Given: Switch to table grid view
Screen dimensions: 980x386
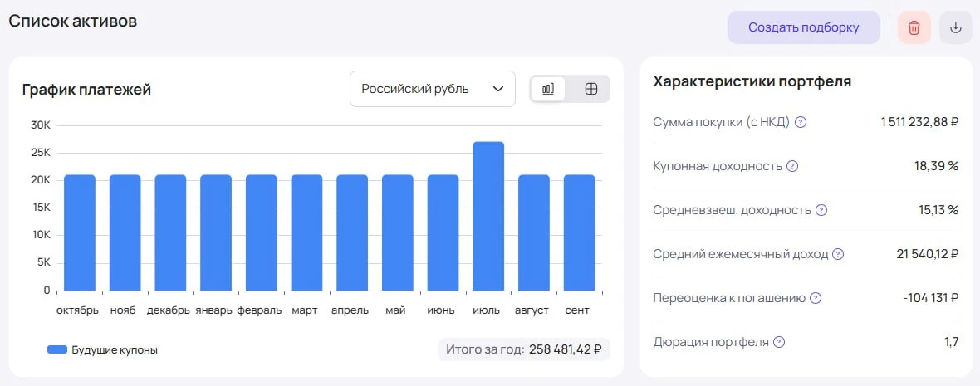Looking at the screenshot, I should (x=590, y=89).
